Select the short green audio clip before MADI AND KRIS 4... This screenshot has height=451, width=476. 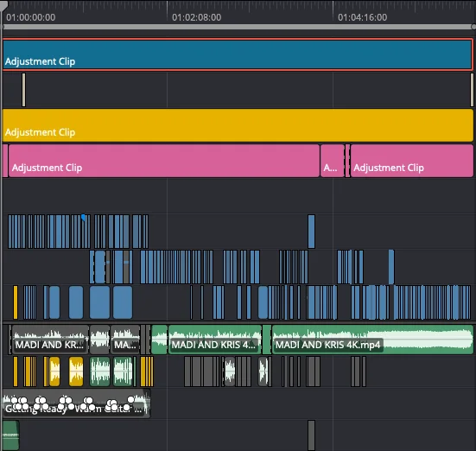(x=159, y=340)
